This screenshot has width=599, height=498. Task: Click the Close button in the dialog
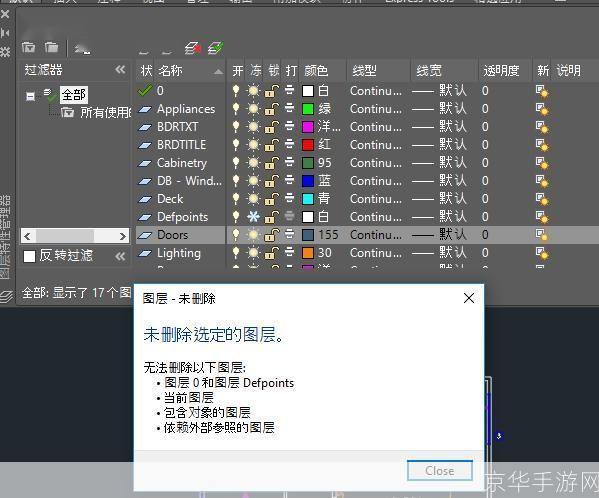click(x=440, y=471)
